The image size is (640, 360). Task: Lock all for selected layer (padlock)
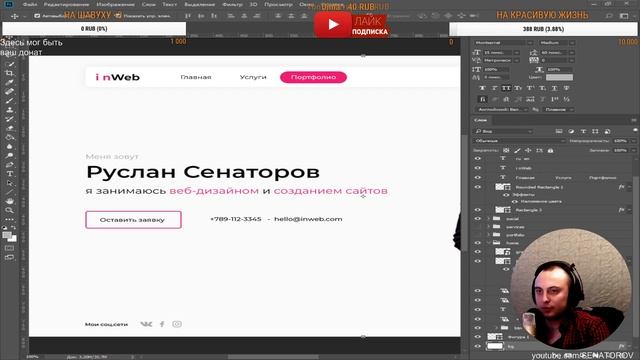click(550, 151)
